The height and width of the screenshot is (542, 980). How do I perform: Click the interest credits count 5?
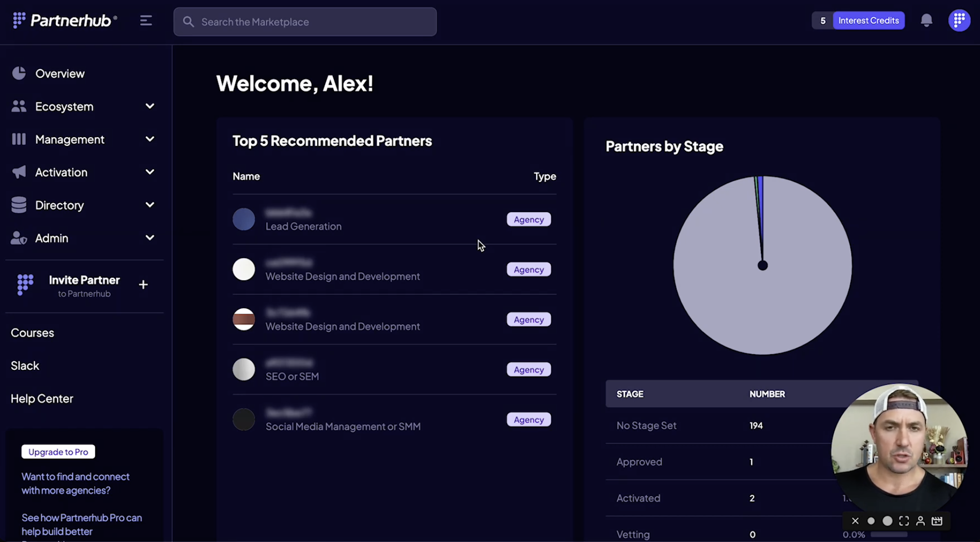click(x=822, y=21)
